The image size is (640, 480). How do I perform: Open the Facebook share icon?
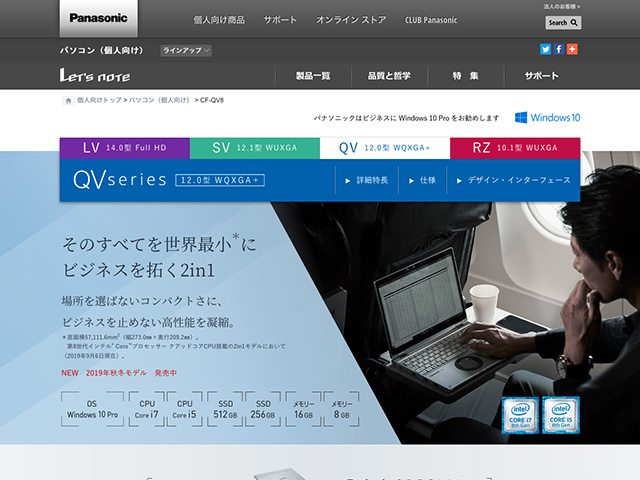559,49
